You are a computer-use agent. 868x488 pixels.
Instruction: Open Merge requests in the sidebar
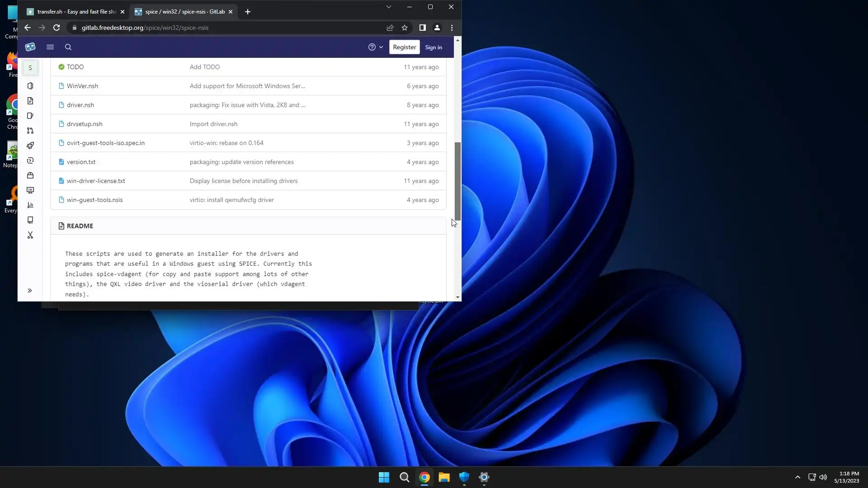coord(30,131)
